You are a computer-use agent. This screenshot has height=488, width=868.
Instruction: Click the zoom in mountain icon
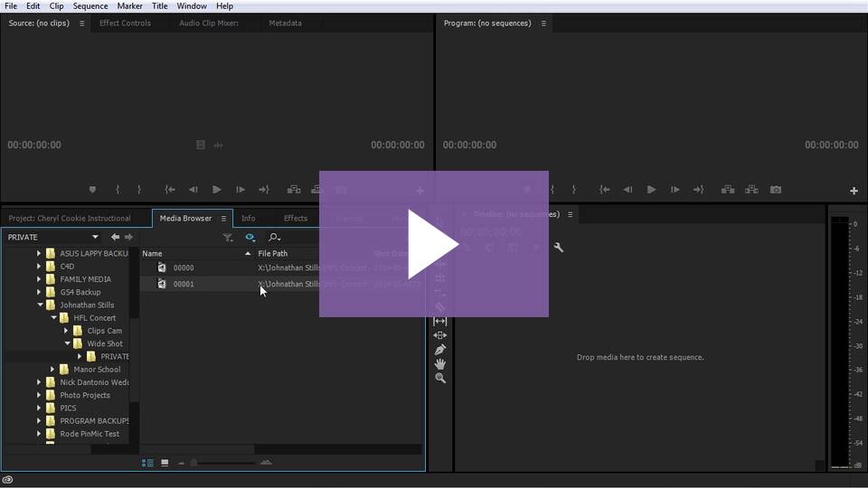(x=266, y=462)
